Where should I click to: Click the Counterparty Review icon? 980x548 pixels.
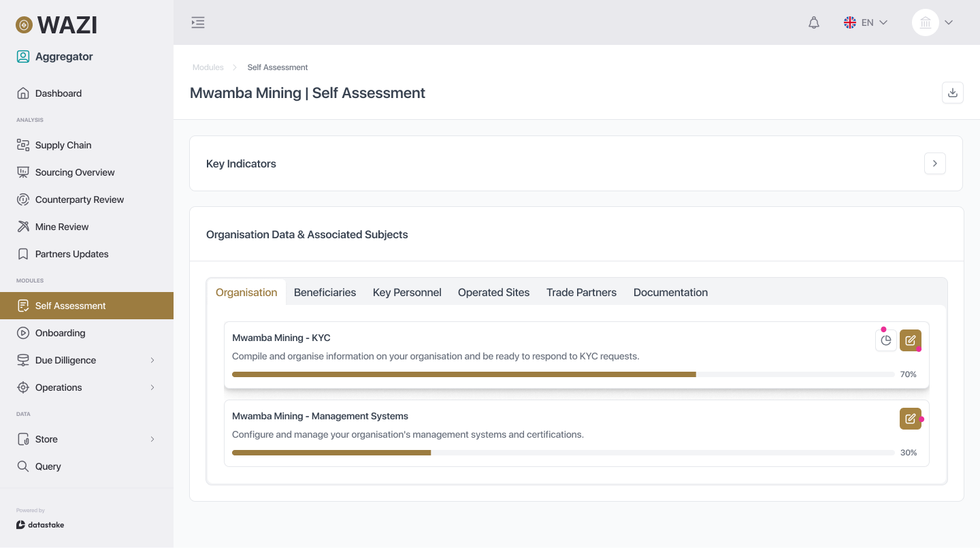point(23,199)
